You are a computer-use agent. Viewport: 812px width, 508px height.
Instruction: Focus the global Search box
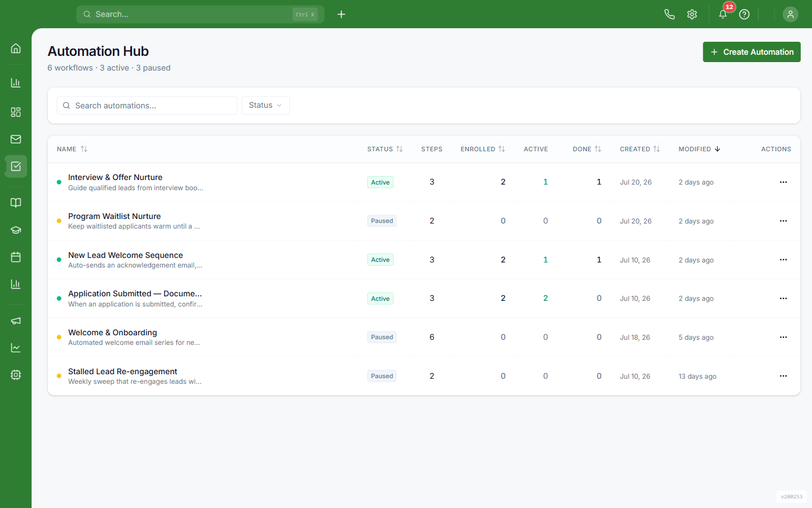pos(200,14)
